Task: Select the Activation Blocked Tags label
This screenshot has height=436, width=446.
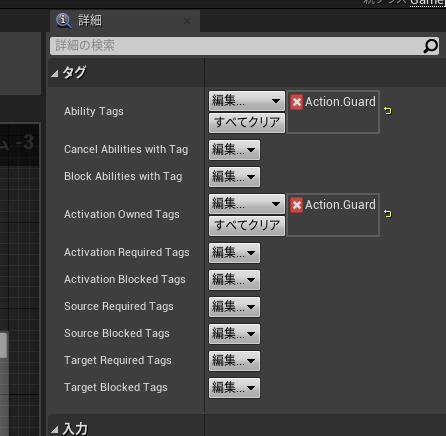Action: pos(125,279)
